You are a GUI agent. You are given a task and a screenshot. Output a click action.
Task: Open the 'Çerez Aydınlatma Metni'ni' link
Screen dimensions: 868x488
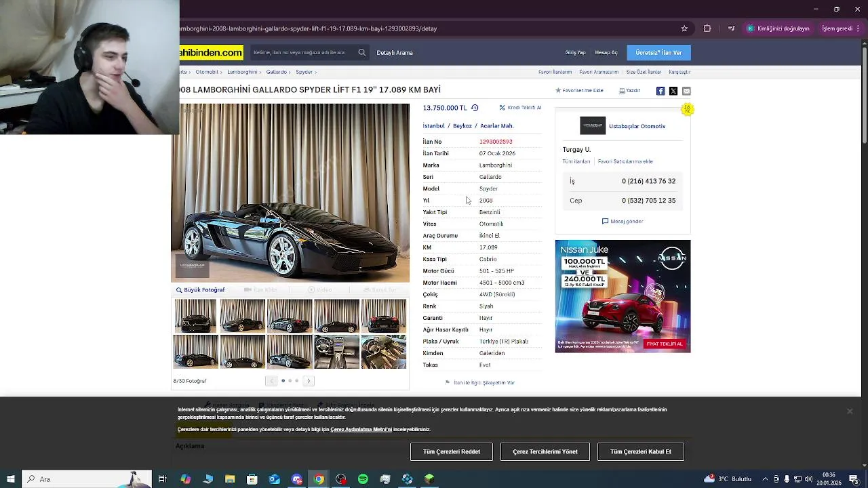[x=361, y=430]
